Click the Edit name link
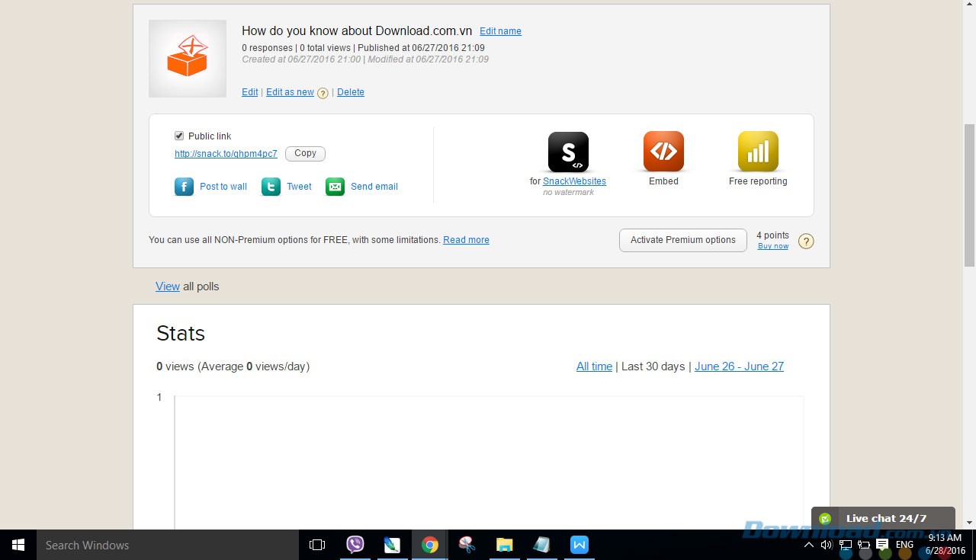This screenshot has height=560, width=976. coord(500,31)
